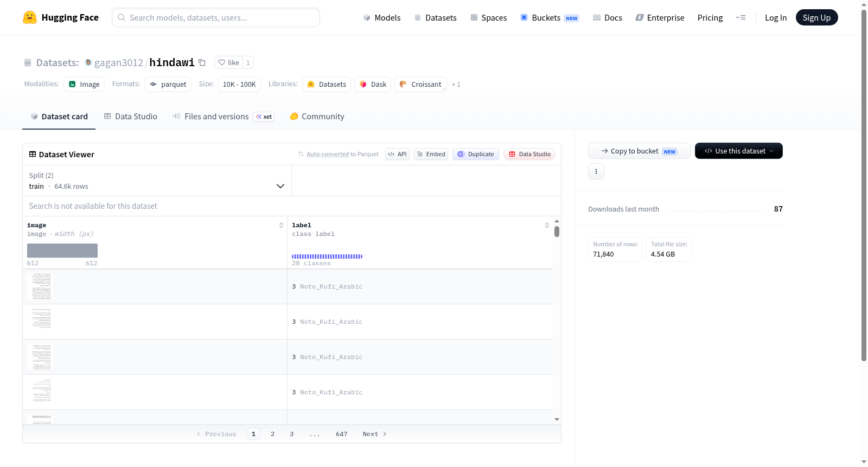This screenshot has width=868, height=467.
Task: Select the Datasets library tag
Action: 327,84
